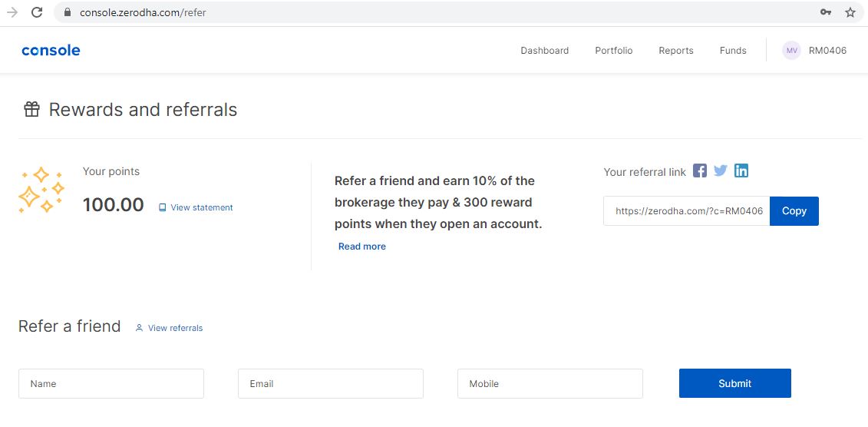
Task: Click the Your referral link label
Action: coord(645,172)
